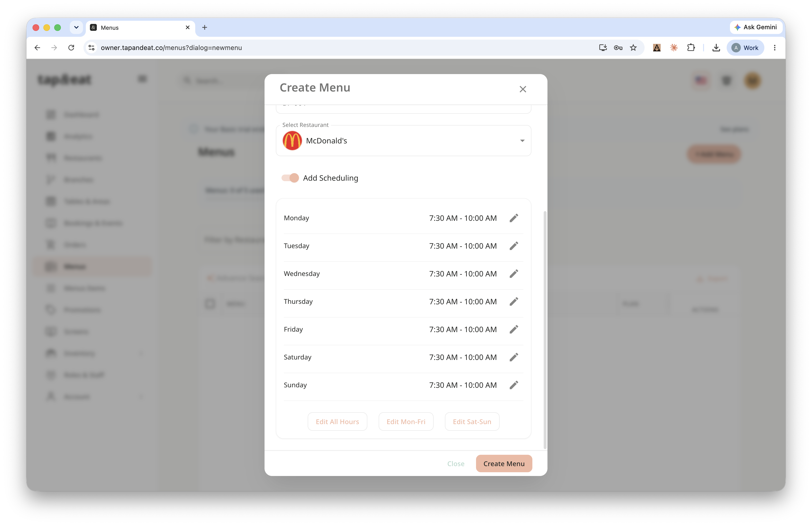Open the Select Restaurant dropdown

pos(403,141)
